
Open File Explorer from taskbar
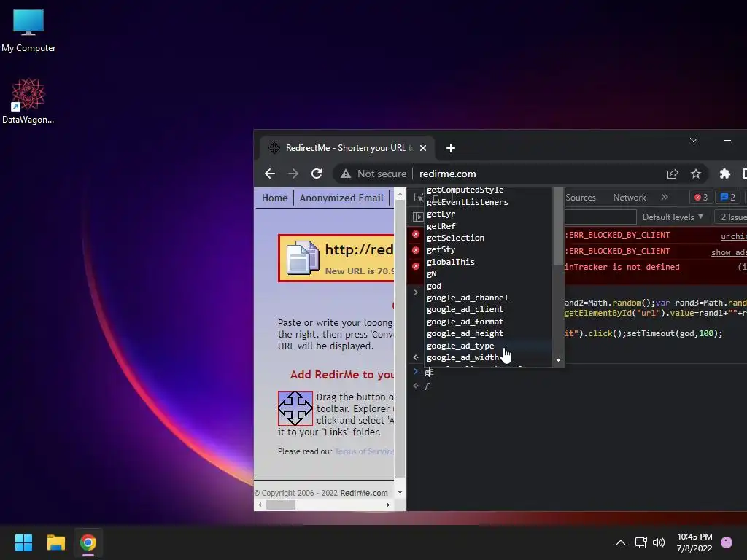coord(55,542)
